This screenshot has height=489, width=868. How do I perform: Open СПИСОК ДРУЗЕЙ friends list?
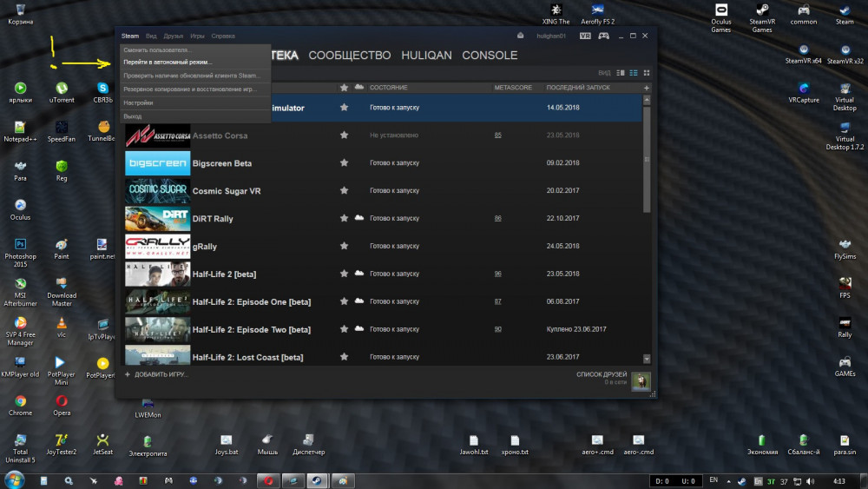coord(602,374)
